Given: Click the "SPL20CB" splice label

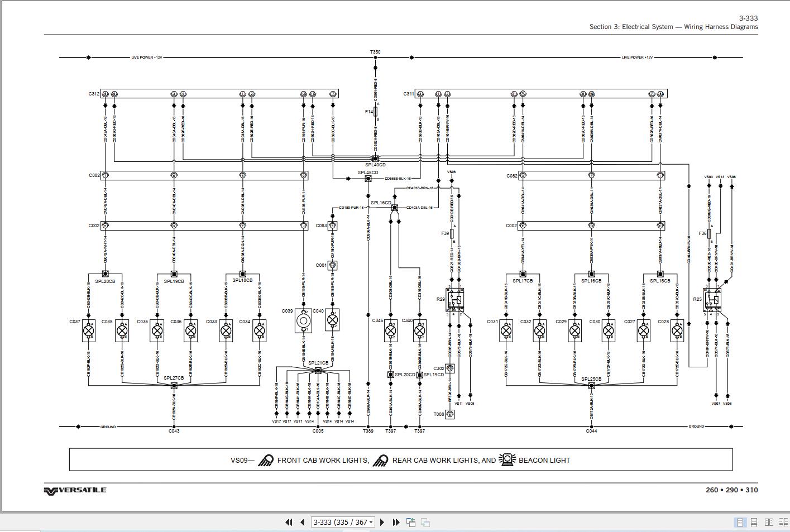Looking at the screenshot, I should (105, 281).
